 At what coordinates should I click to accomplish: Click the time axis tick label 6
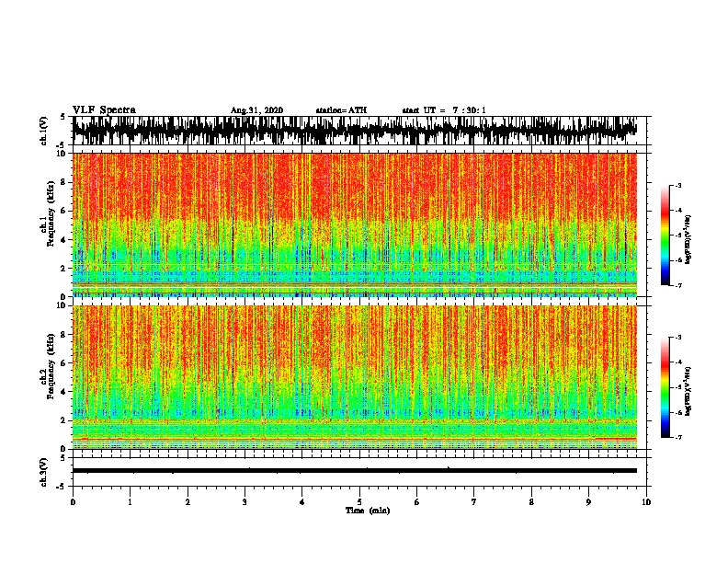(x=416, y=502)
